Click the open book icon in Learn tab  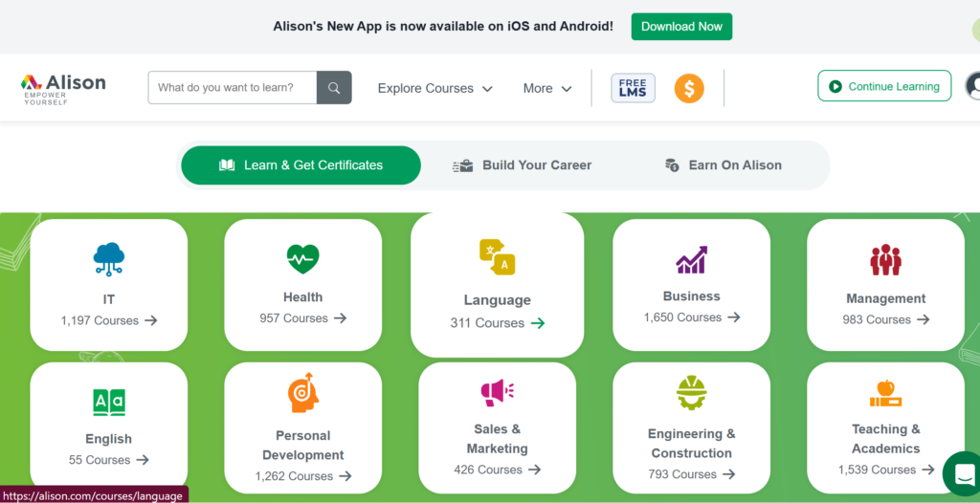[x=227, y=165]
